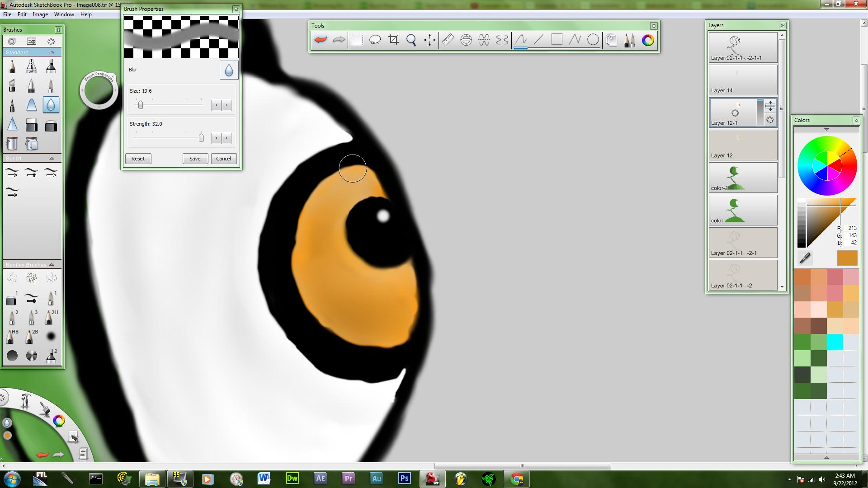Select the straight Line draw style
The height and width of the screenshot is (488, 868).
(x=538, y=40)
